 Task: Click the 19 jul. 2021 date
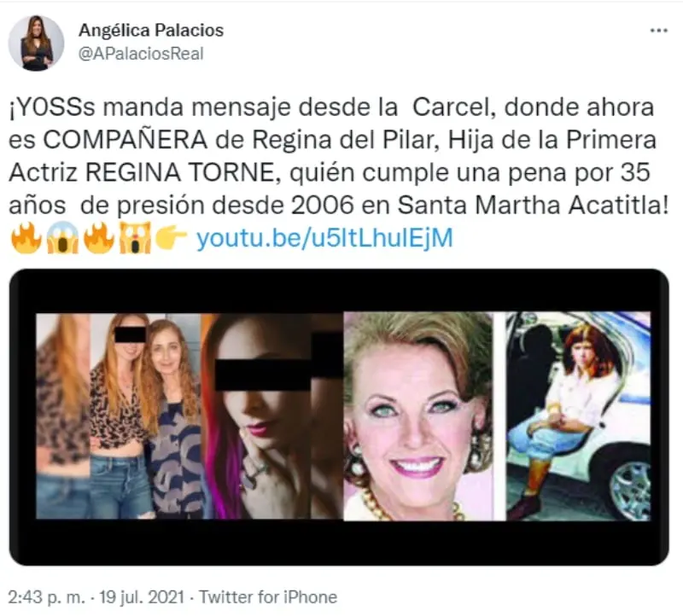coord(142,597)
